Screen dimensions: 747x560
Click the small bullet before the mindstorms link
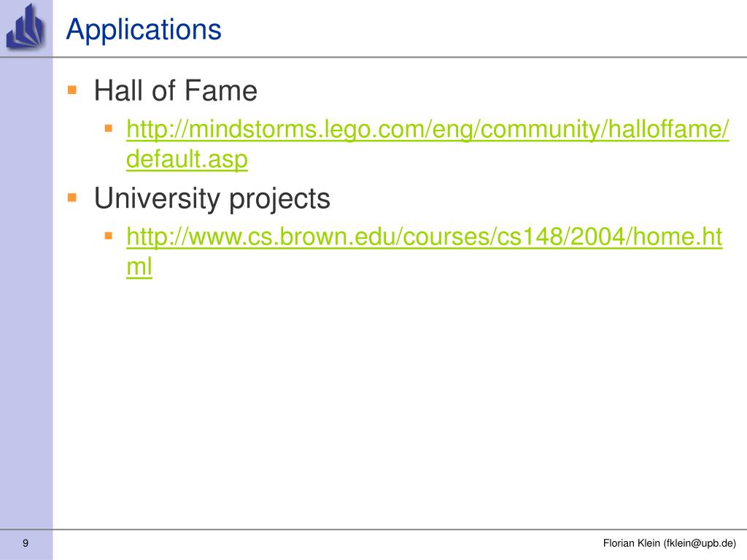pyautogui.click(x=109, y=128)
